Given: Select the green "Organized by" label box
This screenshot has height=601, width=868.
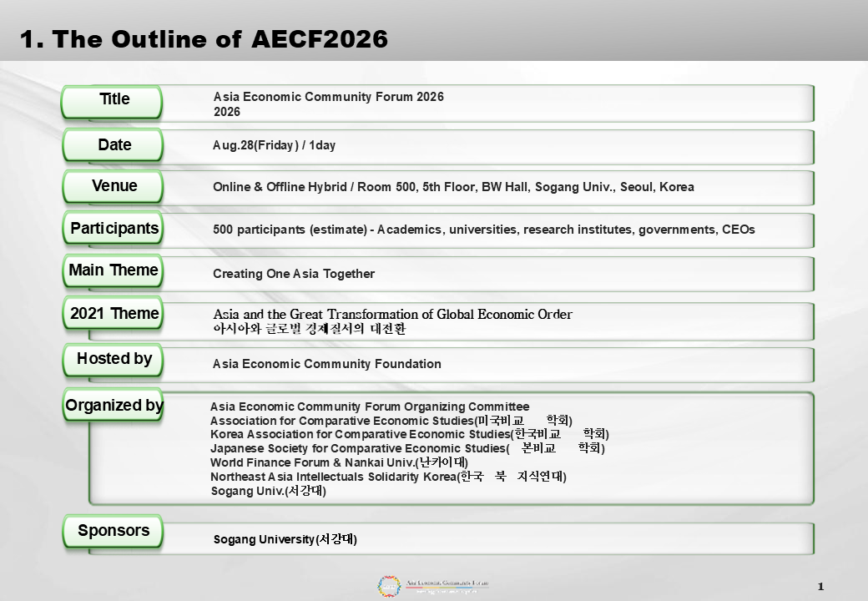Looking at the screenshot, I should (x=113, y=406).
